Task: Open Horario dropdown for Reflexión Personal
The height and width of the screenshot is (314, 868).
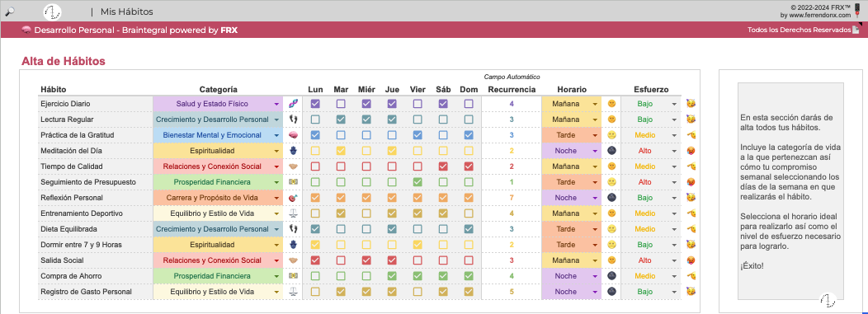Action: 595,198
